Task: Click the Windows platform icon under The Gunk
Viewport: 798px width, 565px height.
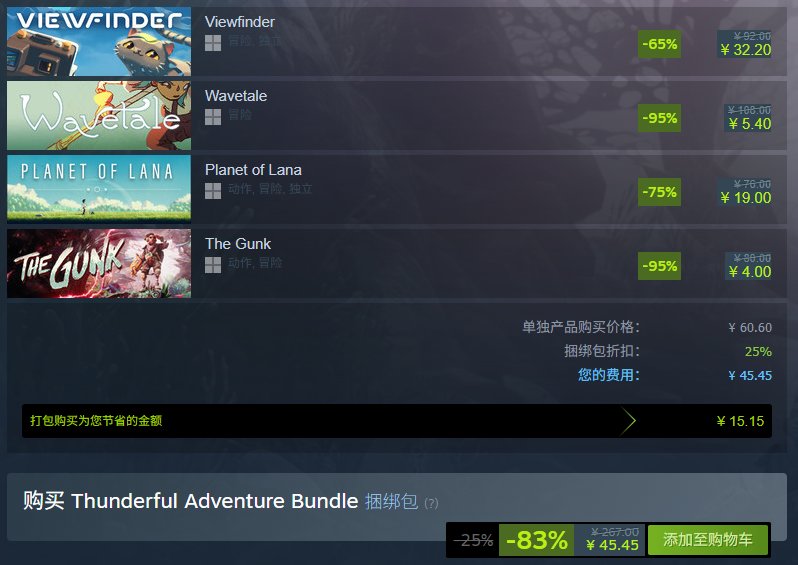Action: pyautogui.click(x=213, y=265)
